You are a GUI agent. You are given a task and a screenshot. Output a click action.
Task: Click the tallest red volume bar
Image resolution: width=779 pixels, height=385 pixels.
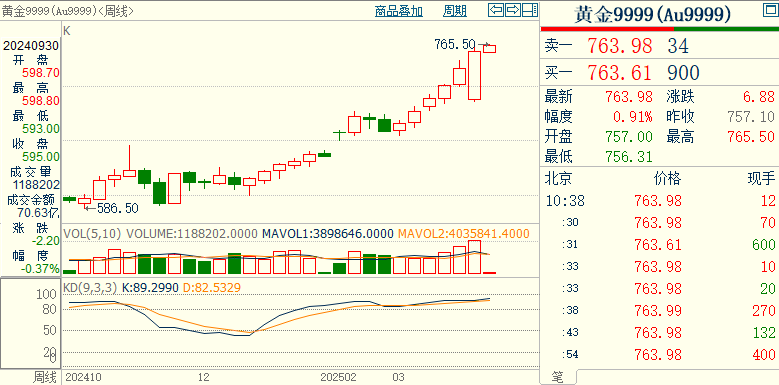click(475, 257)
